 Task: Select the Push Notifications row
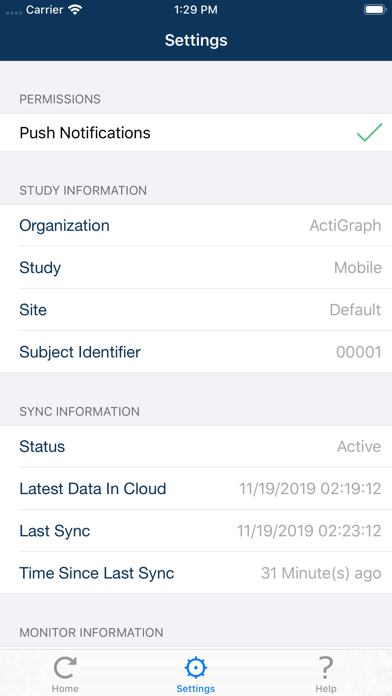coord(196,133)
